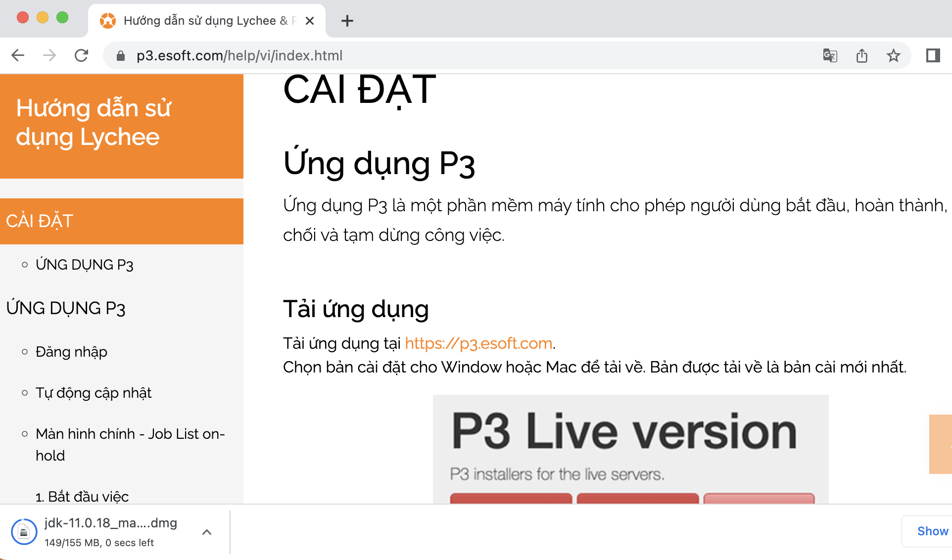Open download options chevron for jdk dmg
952x560 pixels.
pos(207,532)
